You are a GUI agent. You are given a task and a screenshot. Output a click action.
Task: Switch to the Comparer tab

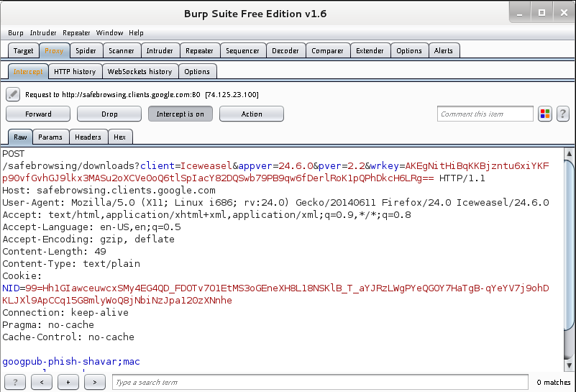(x=327, y=50)
